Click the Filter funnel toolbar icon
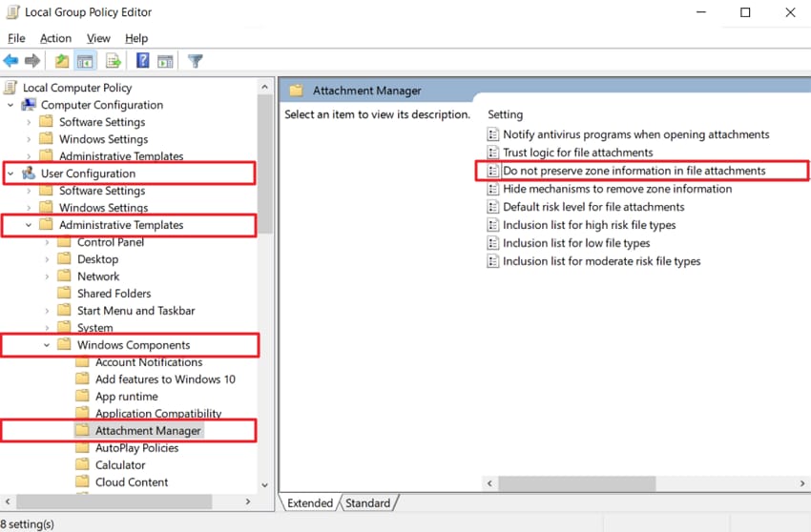The width and height of the screenshot is (811, 532). coord(196,61)
